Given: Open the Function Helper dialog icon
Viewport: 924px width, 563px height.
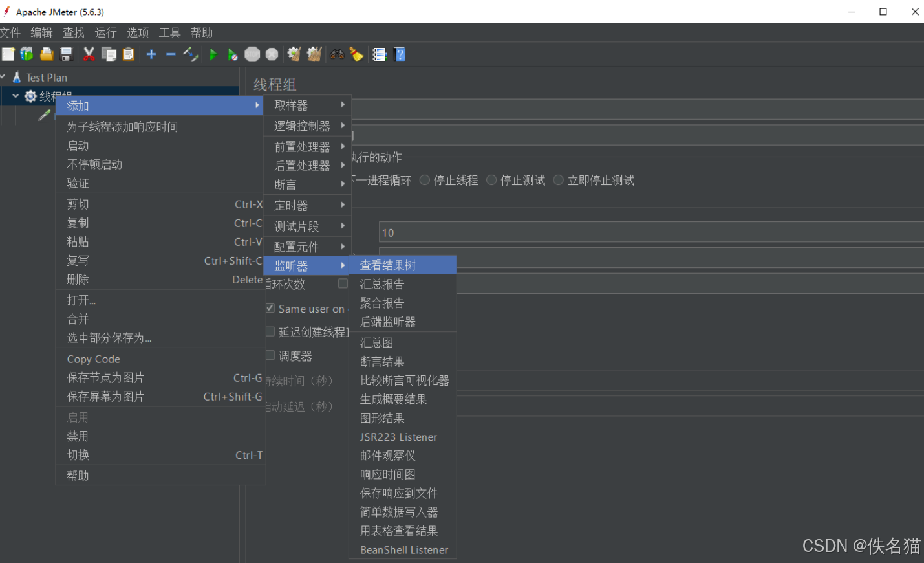Looking at the screenshot, I should tap(380, 54).
